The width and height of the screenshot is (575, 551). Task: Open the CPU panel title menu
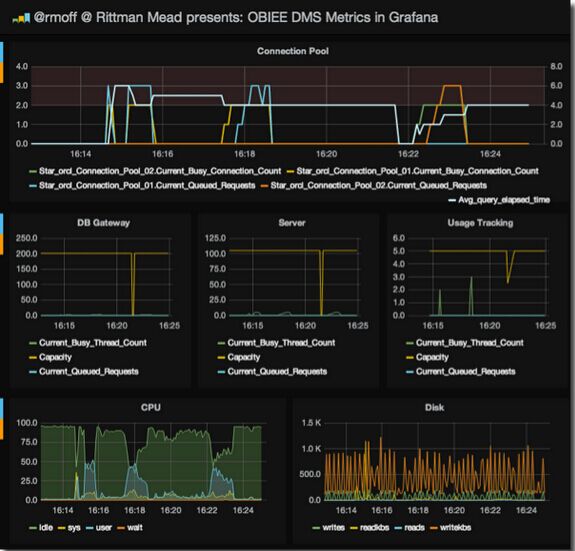tap(151, 408)
